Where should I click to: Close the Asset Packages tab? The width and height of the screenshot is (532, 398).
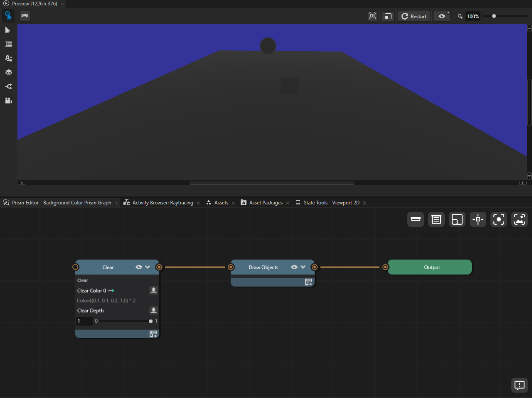pyautogui.click(x=288, y=203)
